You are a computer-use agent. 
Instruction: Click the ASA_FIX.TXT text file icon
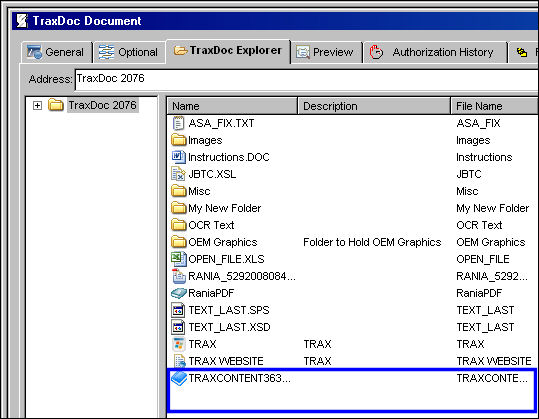click(x=178, y=123)
